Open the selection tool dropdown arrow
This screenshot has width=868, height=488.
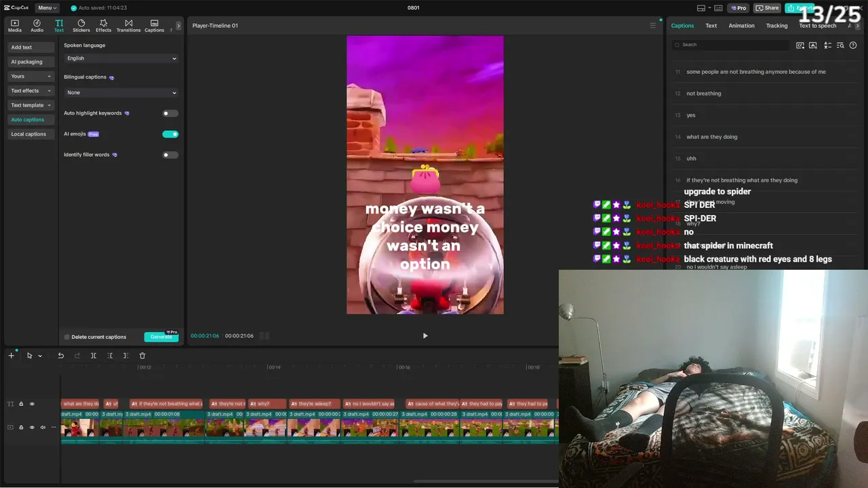tap(40, 356)
